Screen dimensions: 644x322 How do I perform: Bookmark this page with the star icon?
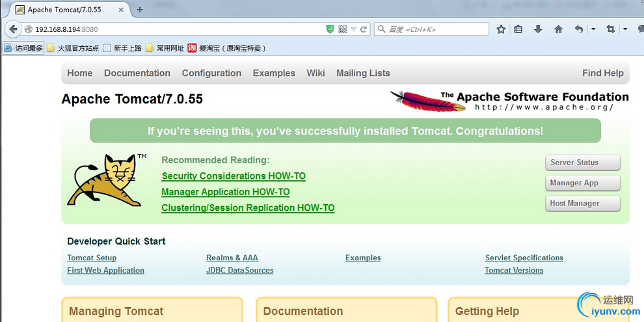click(501, 29)
